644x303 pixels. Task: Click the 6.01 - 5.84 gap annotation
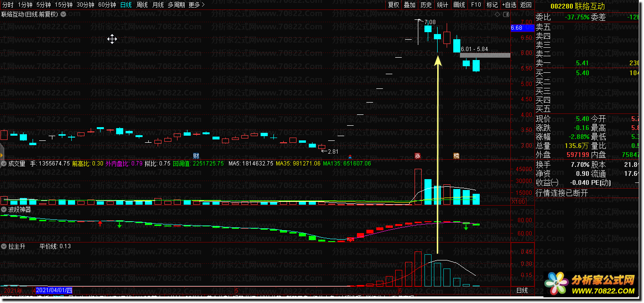click(x=475, y=49)
